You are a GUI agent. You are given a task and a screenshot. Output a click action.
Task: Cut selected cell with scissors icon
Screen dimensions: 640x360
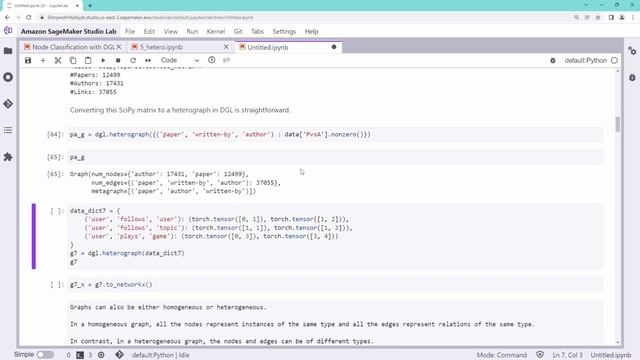(58, 60)
